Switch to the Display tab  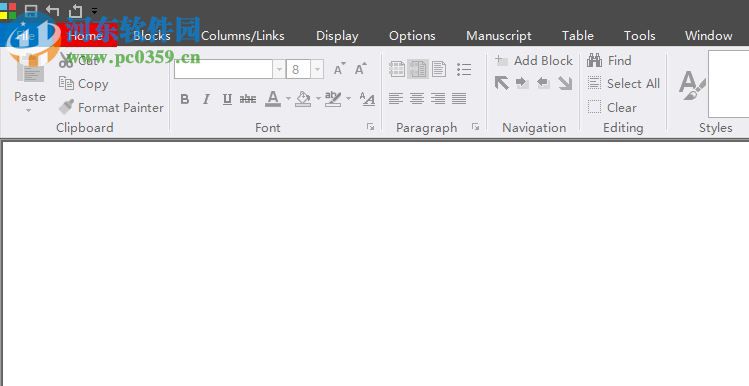(337, 36)
